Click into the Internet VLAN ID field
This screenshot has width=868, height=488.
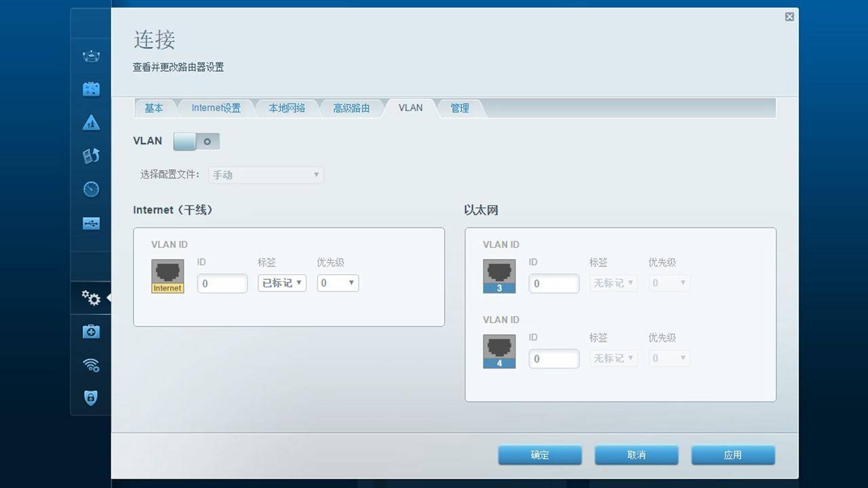click(222, 283)
